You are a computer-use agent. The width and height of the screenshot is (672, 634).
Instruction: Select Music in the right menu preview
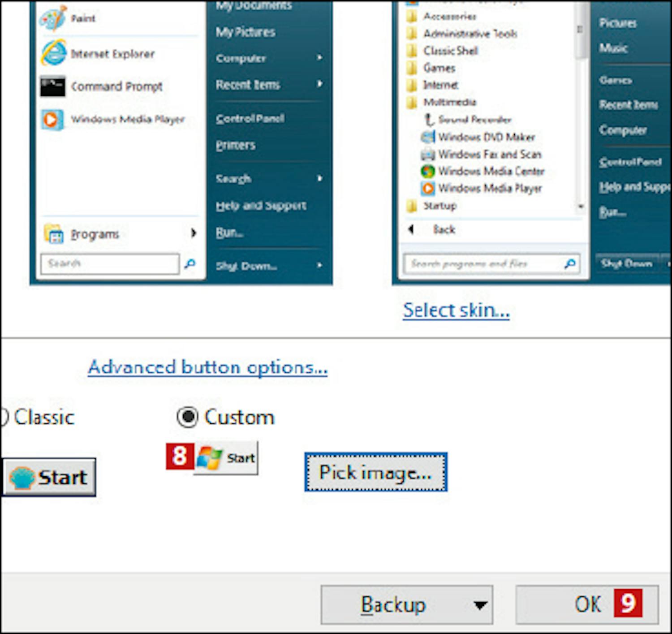click(x=613, y=48)
